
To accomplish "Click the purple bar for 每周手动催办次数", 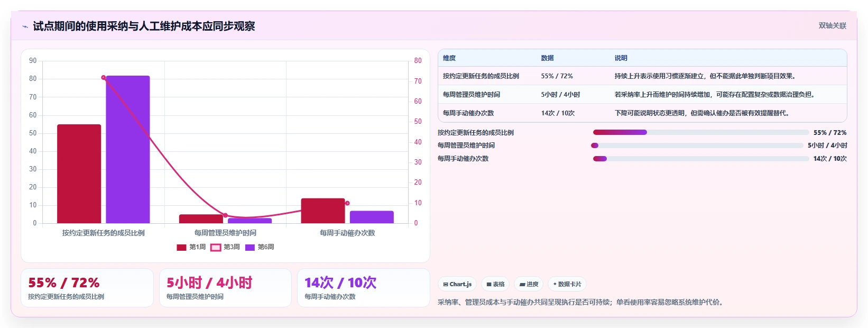I will 372,217.
